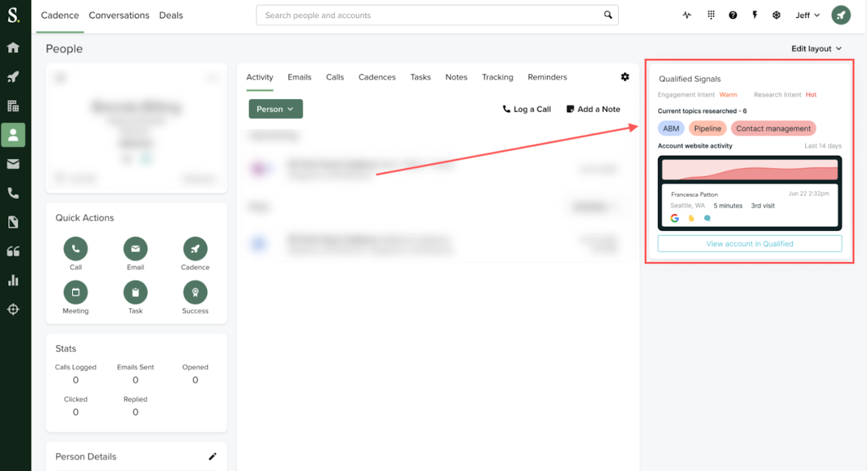868x471 pixels.
Task: Click the account website activity chart
Action: coord(750,169)
